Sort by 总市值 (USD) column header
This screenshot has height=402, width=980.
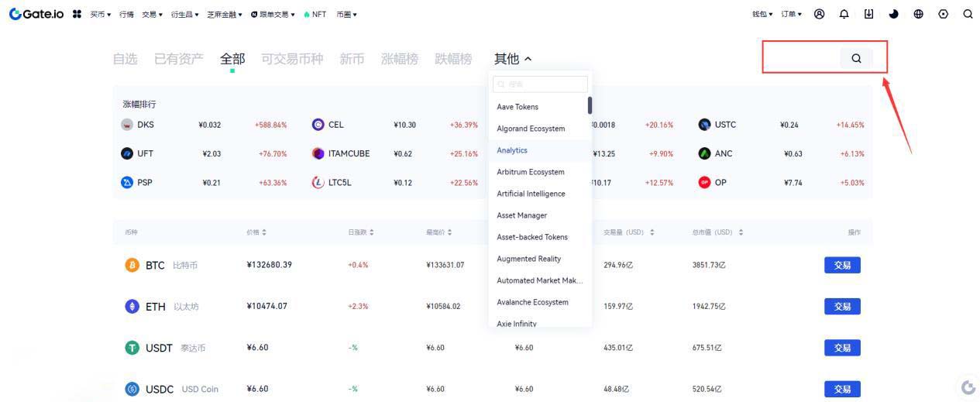[x=718, y=232]
